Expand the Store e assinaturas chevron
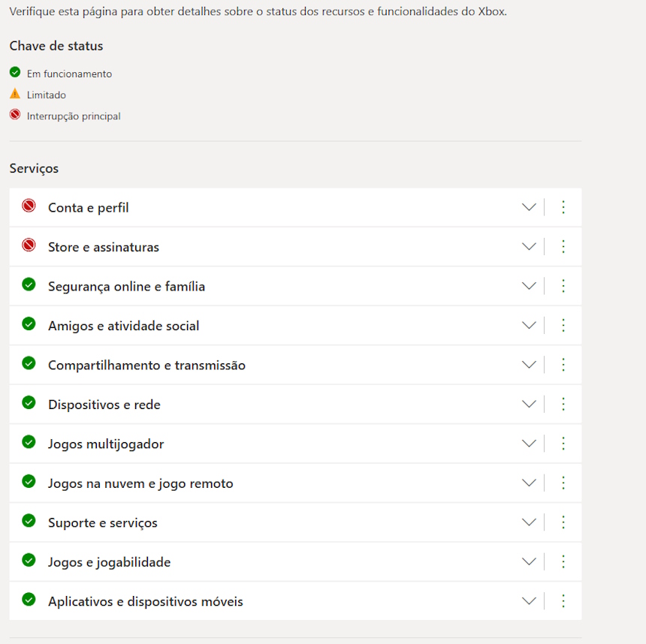 (x=529, y=247)
